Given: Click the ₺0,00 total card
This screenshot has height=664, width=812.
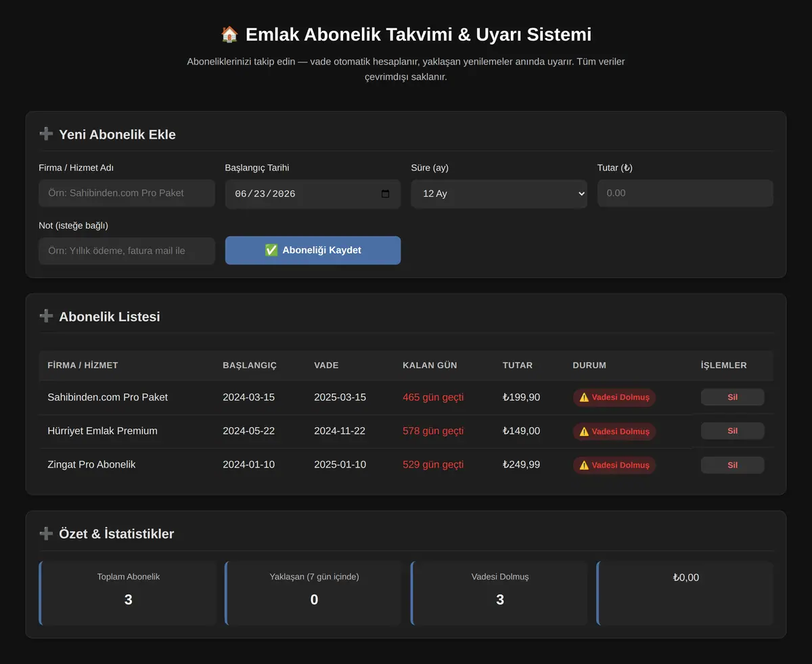Looking at the screenshot, I should pos(685,593).
